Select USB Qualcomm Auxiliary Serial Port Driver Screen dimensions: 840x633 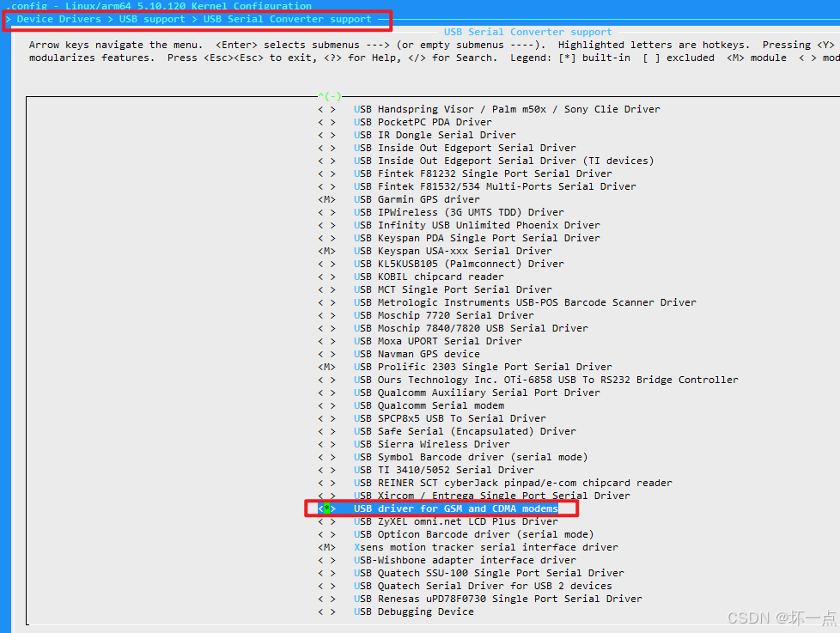click(477, 393)
